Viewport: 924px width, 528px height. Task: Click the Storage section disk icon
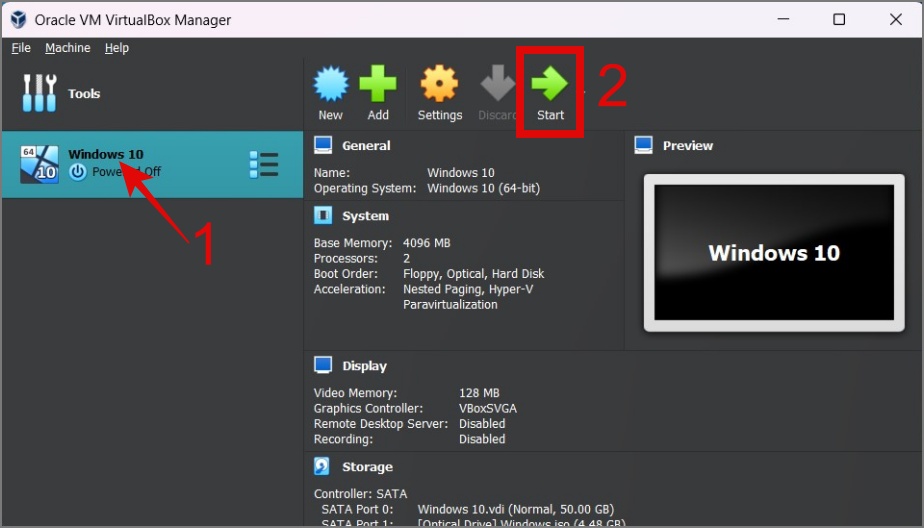tap(322, 466)
